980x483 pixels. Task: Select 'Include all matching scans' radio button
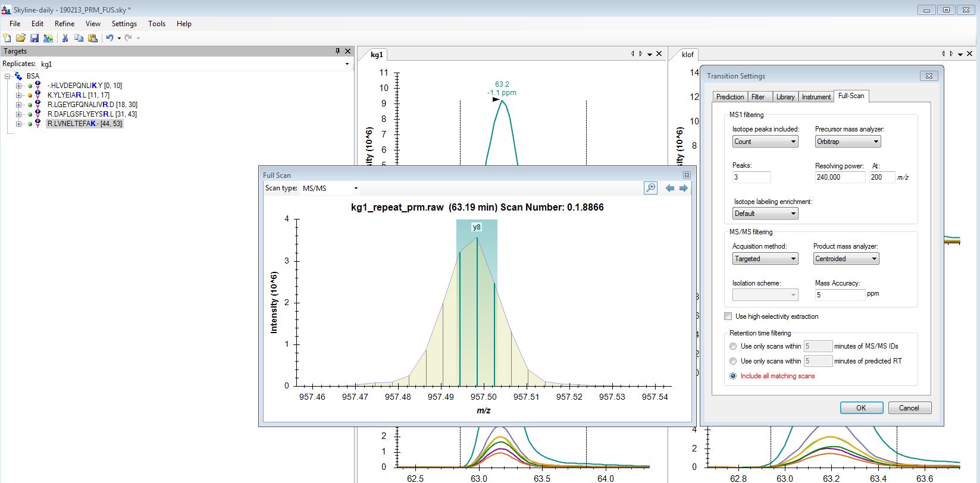733,376
